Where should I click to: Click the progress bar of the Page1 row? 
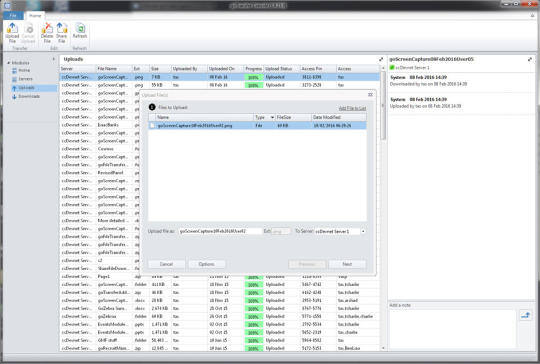click(253, 277)
